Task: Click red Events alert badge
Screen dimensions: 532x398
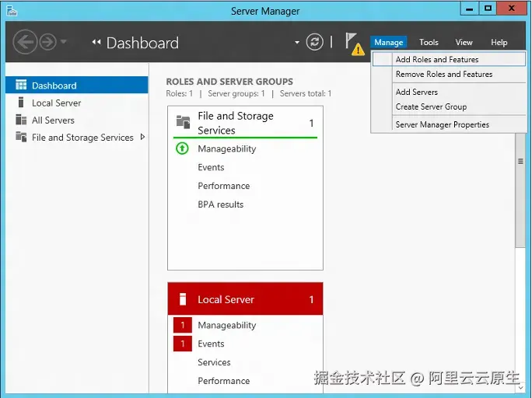Action: 183,344
